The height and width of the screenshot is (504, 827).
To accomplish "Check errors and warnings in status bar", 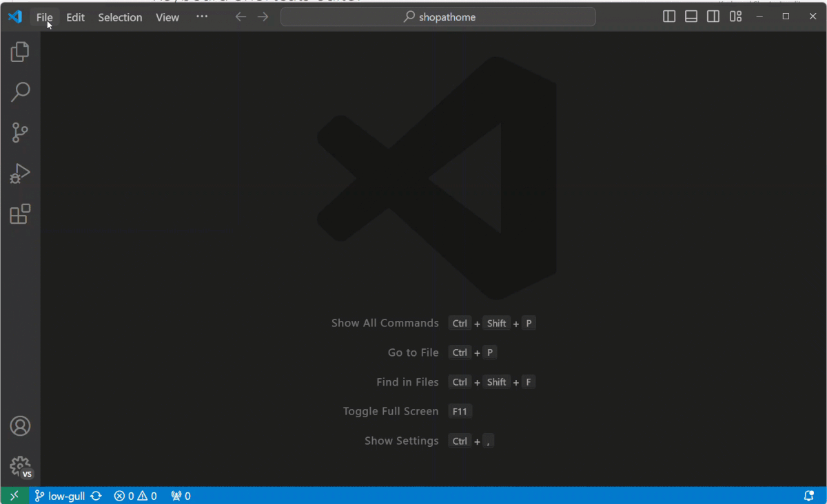I will coord(135,495).
